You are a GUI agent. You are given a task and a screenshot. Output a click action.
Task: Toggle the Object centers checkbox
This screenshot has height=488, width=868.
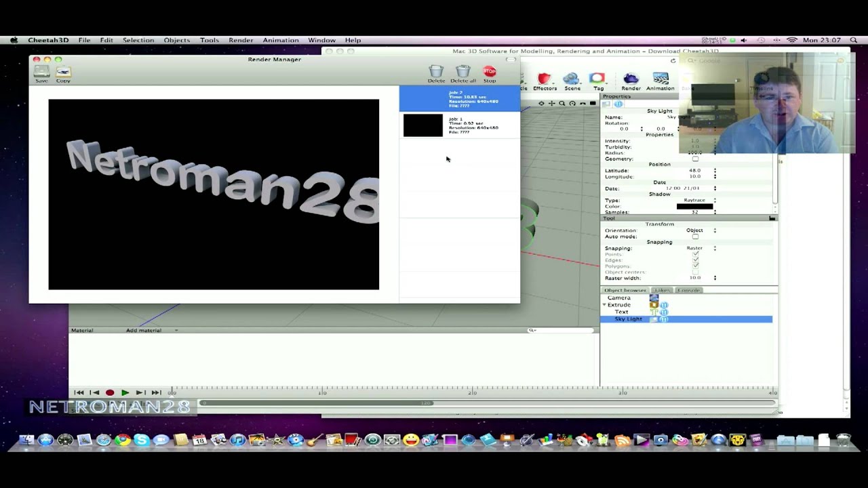[x=695, y=272]
